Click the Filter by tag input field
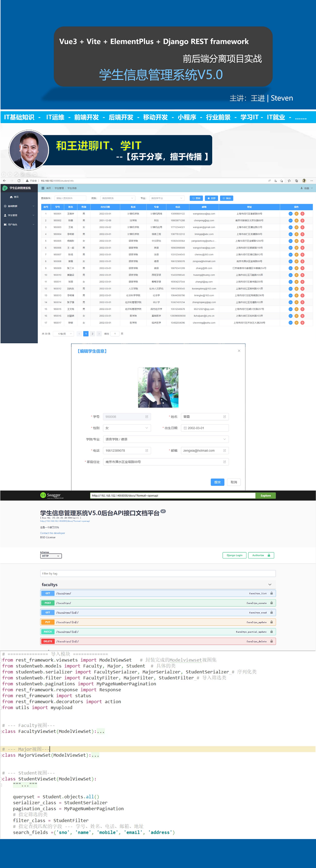 [x=158, y=574]
